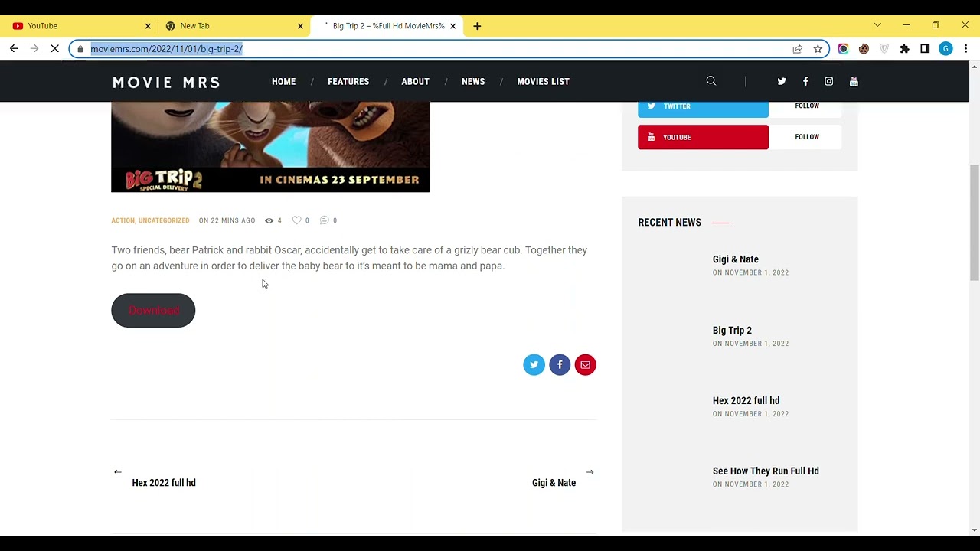This screenshot has height=551, width=980.
Task: Go to next post Gigi & Nate
Action: coord(554,483)
